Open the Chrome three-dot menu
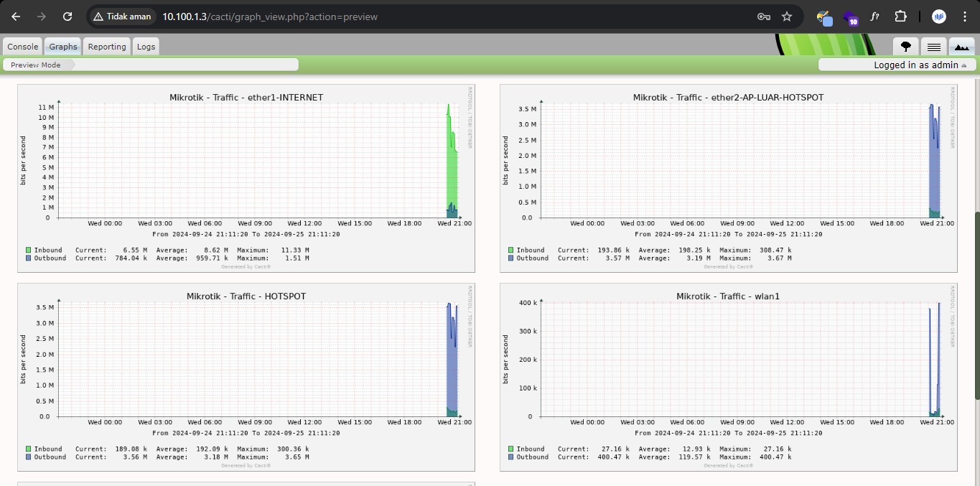The height and width of the screenshot is (486, 980). (x=964, y=17)
